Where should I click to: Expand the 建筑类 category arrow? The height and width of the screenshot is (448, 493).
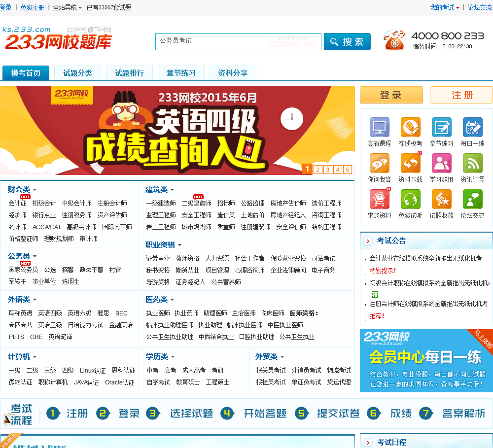[x=172, y=190]
